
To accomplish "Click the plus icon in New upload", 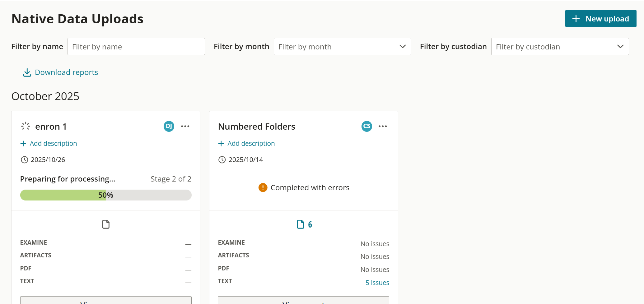I will (576, 19).
